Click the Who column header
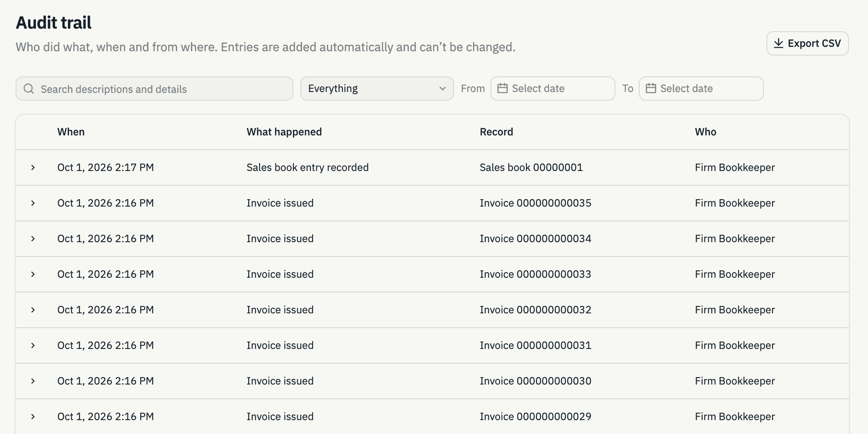This screenshot has height=434, width=868. (706, 132)
